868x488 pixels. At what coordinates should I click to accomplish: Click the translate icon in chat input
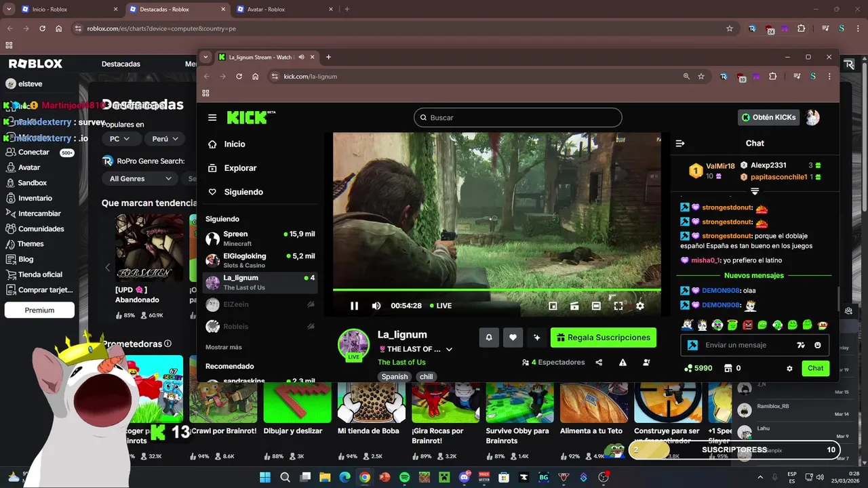[x=801, y=345]
